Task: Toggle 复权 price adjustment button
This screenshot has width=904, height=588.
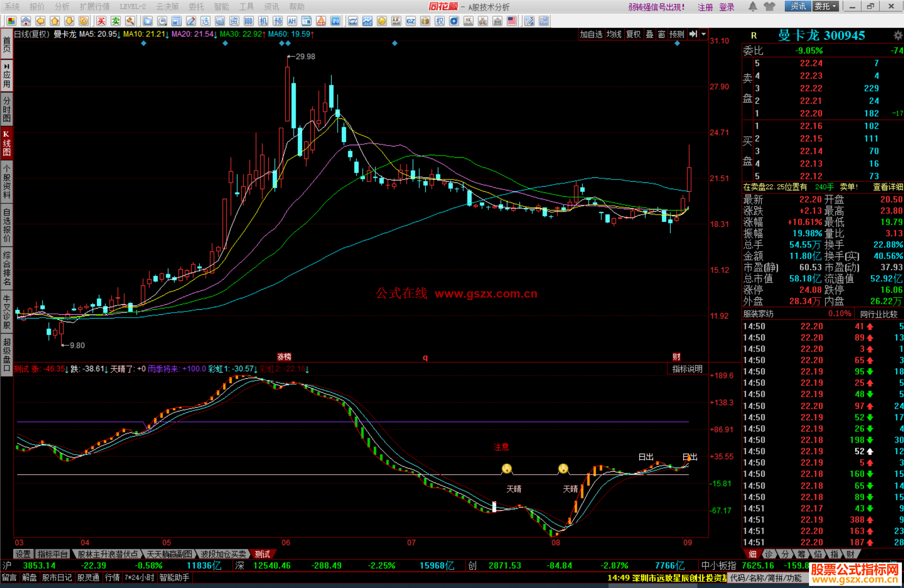Action: 633,34
